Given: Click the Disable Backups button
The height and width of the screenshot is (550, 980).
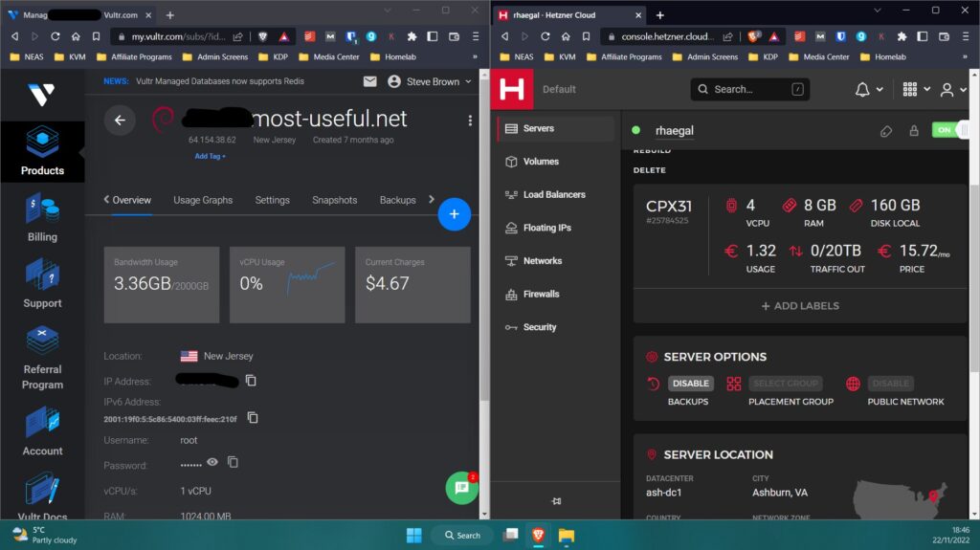Looking at the screenshot, I should (690, 384).
